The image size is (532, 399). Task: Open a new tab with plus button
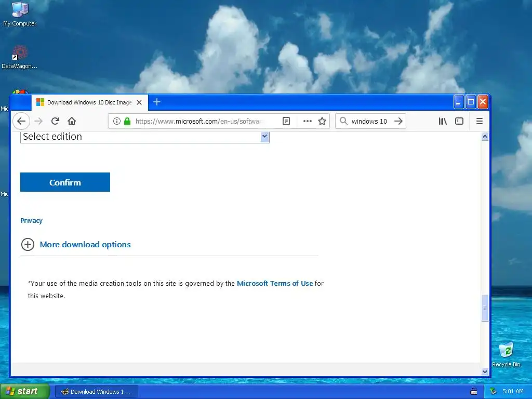point(157,102)
